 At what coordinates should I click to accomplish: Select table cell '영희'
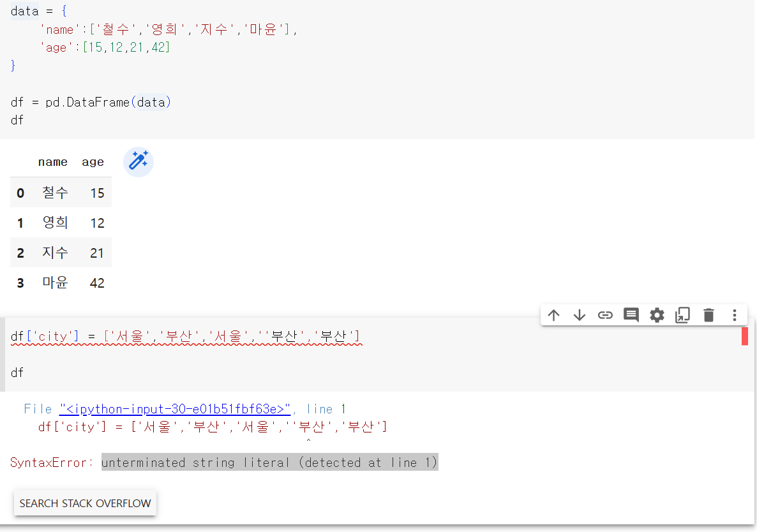point(55,223)
